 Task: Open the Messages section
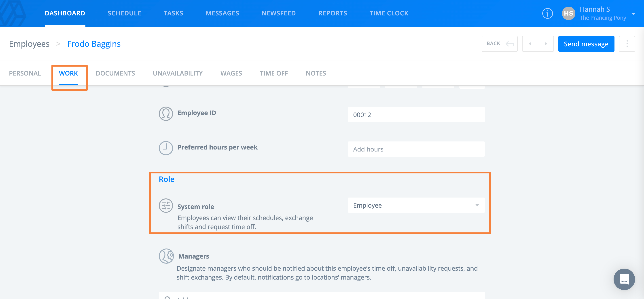(x=222, y=13)
